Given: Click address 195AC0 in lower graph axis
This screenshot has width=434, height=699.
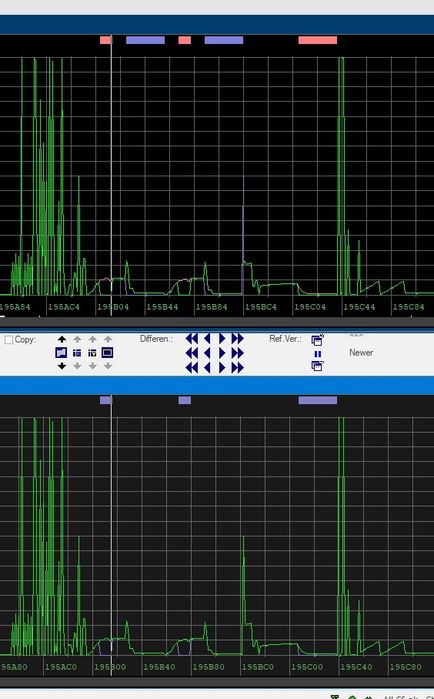Looking at the screenshot, I should pos(61,667).
